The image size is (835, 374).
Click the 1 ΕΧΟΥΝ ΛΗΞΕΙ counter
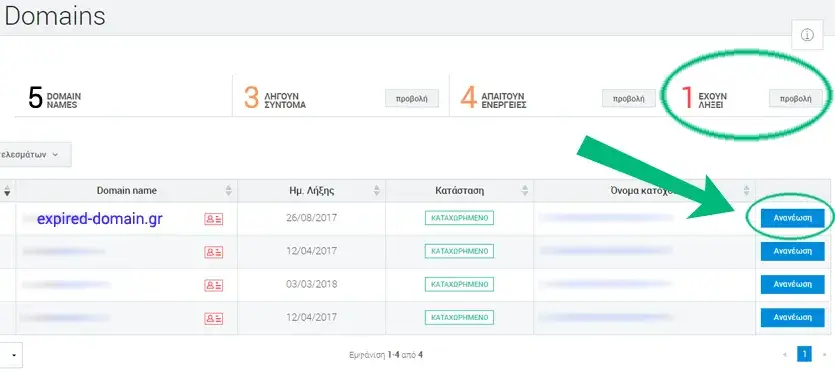pos(704,99)
